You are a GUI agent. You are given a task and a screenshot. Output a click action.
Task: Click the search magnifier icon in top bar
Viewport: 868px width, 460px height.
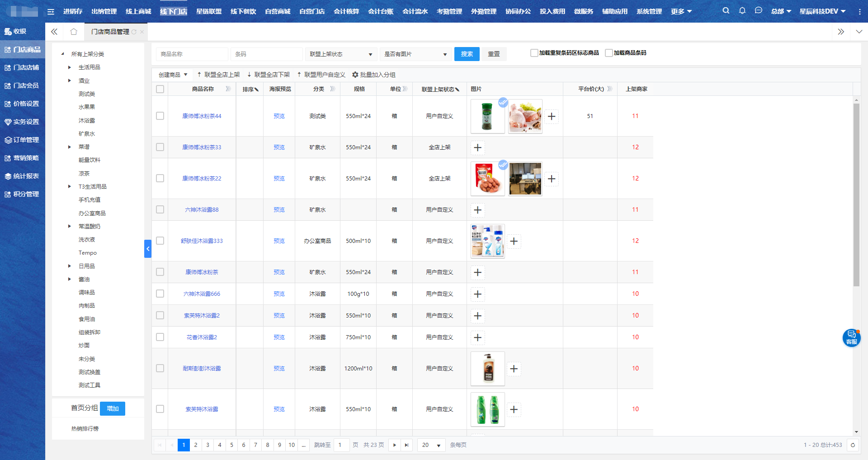pyautogui.click(x=726, y=11)
